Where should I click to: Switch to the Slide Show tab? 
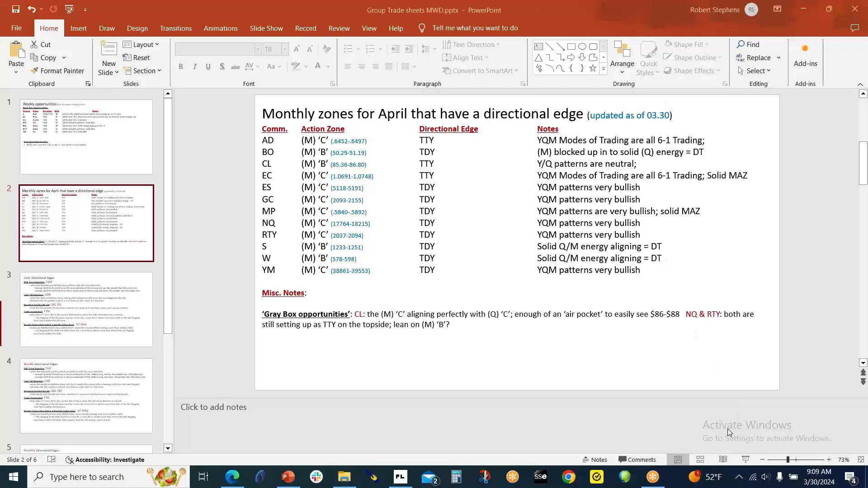[266, 28]
